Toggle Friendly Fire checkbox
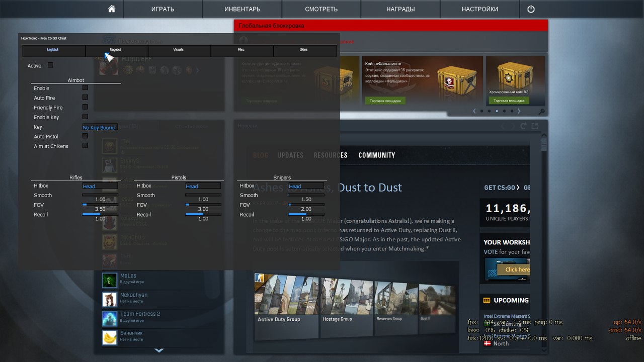The height and width of the screenshot is (362, 644). coord(85,107)
